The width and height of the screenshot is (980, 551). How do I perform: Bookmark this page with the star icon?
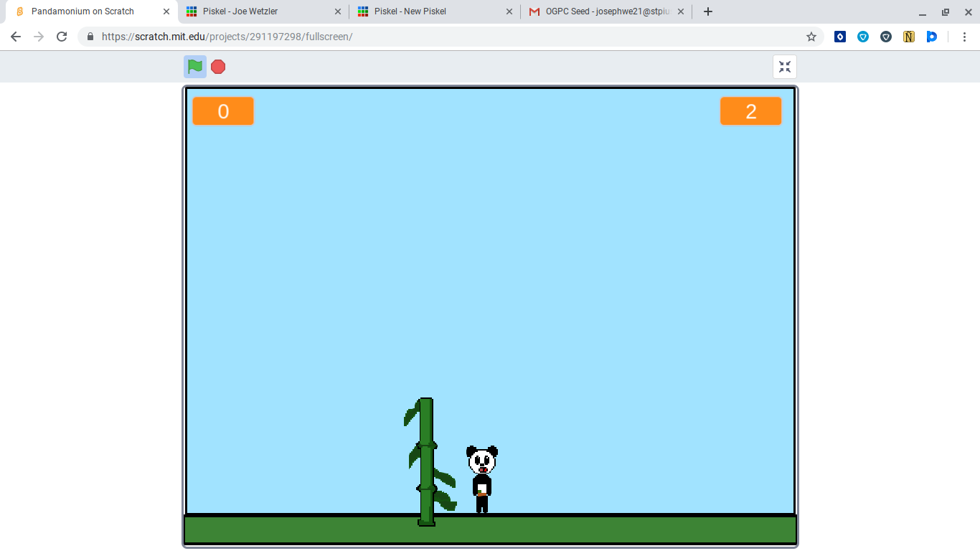tap(811, 37)
